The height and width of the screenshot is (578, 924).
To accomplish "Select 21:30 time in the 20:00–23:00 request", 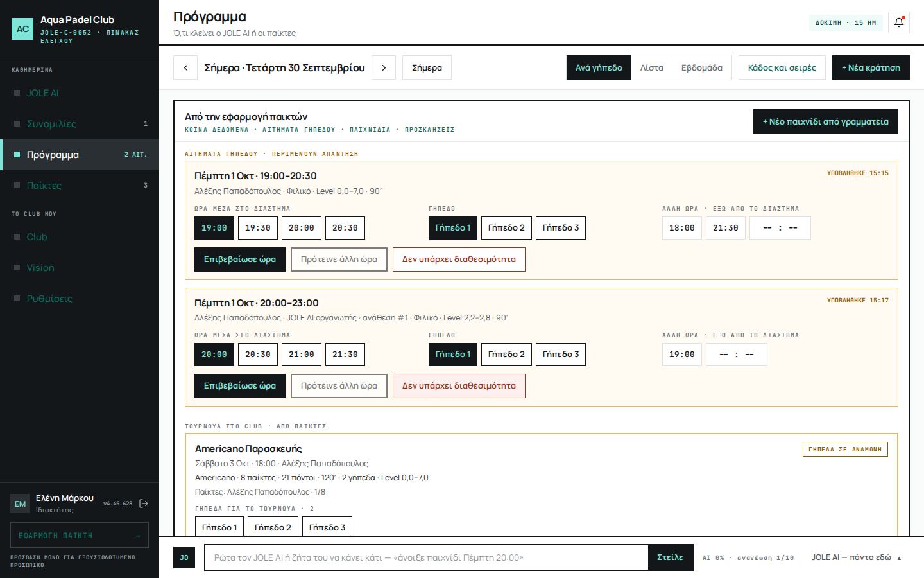I will pyautogui.click(x=345, y=355).
